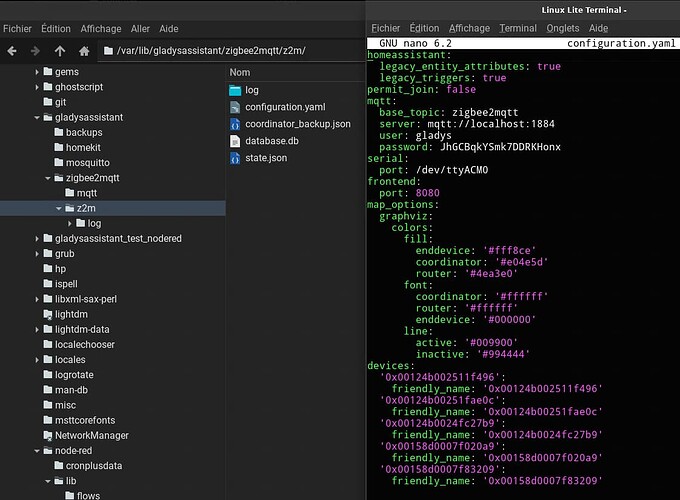Image resolution: width=680 pixels, height=500 pixels.
Task: Click the database.db file icon
Action: click(x=236, y=141)
